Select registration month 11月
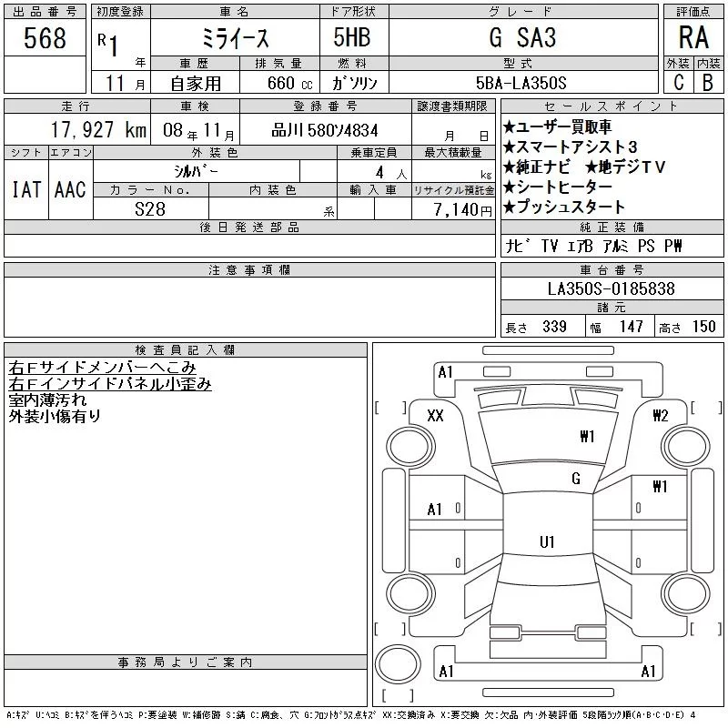The width and height of the screenshot is (728, 728). click(126, 84)
